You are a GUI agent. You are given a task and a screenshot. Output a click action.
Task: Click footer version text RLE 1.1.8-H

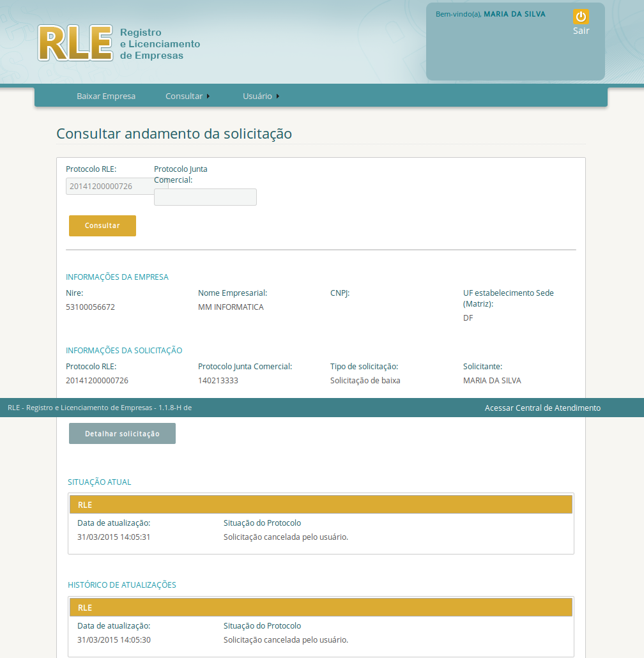pyautogui.click(x=100, y=408)
